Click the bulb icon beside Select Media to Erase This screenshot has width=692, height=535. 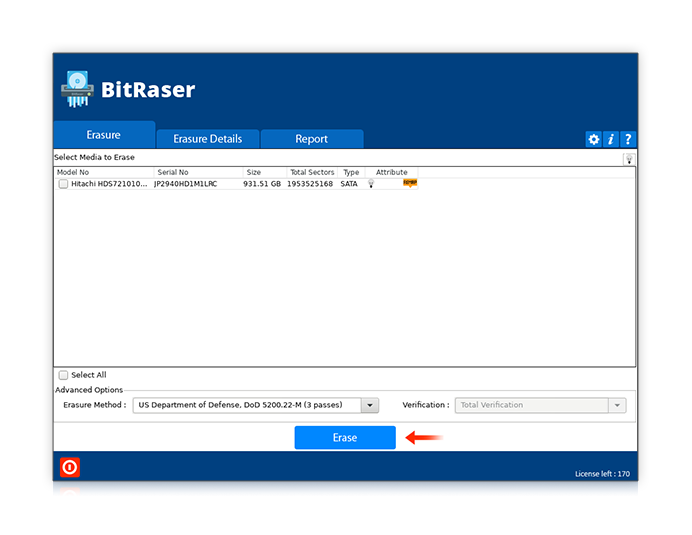(x=629, y=159)
